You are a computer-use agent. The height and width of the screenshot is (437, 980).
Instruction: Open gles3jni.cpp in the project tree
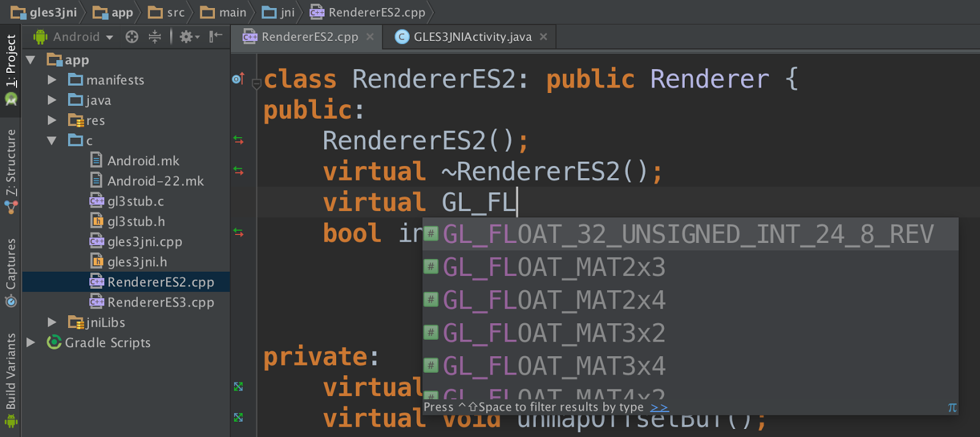tap(145, 242)
